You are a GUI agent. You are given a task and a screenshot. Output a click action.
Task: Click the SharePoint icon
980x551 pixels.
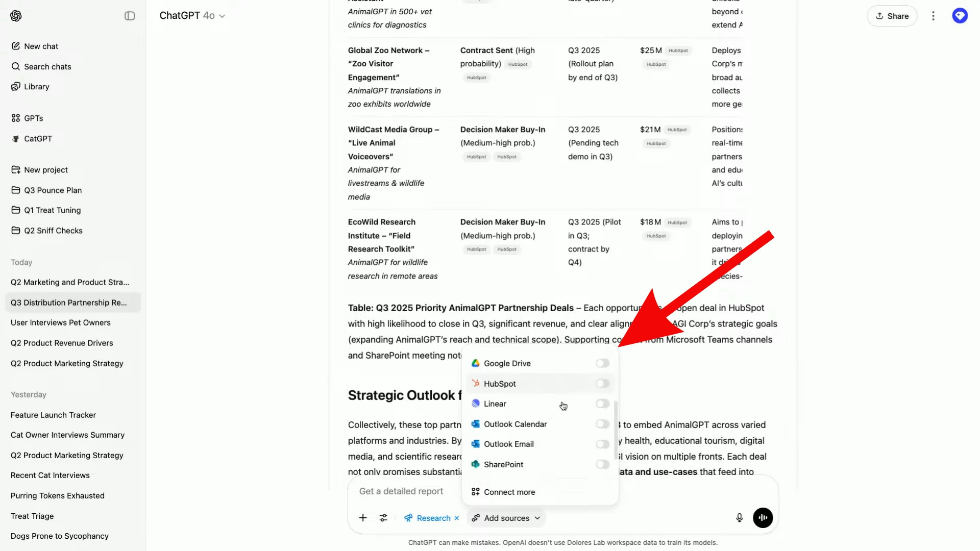coord(475,464)
